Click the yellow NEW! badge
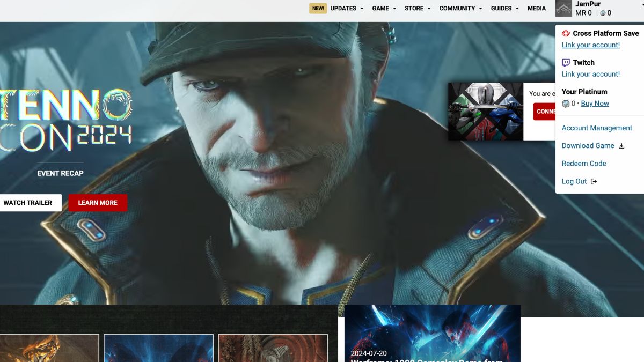The width and height of the screenshot is (644, 362). tap(318, 9)
